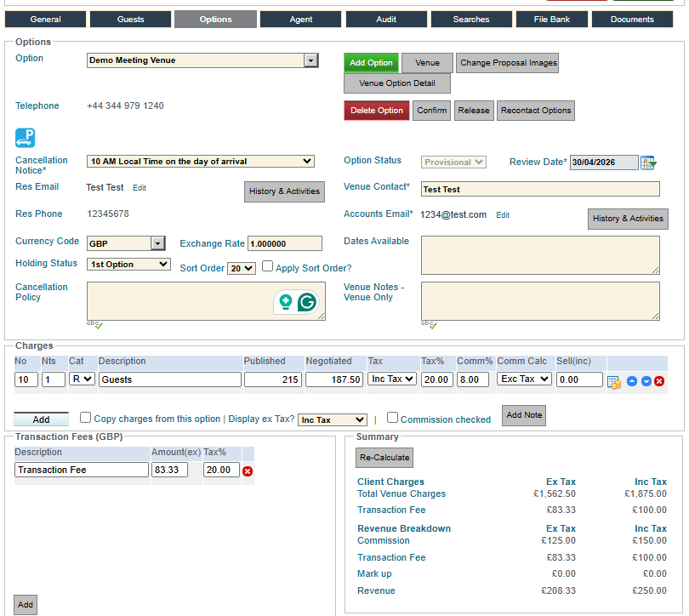The width and height of the screenshot is (689, 616).
Task: Click the Re-Calculate summary button
Action: (384, 458)
